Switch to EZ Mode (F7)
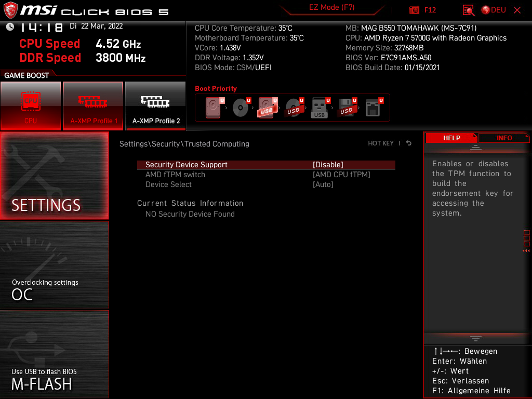 coord(331,7)
